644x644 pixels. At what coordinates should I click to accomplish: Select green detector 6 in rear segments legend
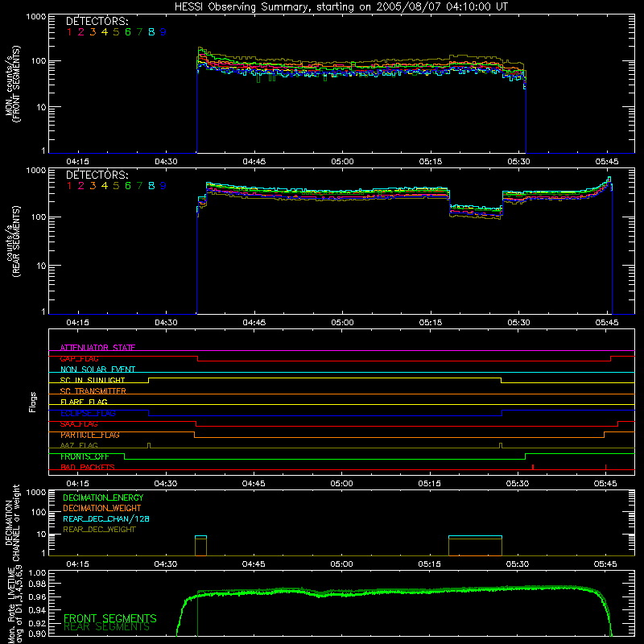click(x=128, y=186)
